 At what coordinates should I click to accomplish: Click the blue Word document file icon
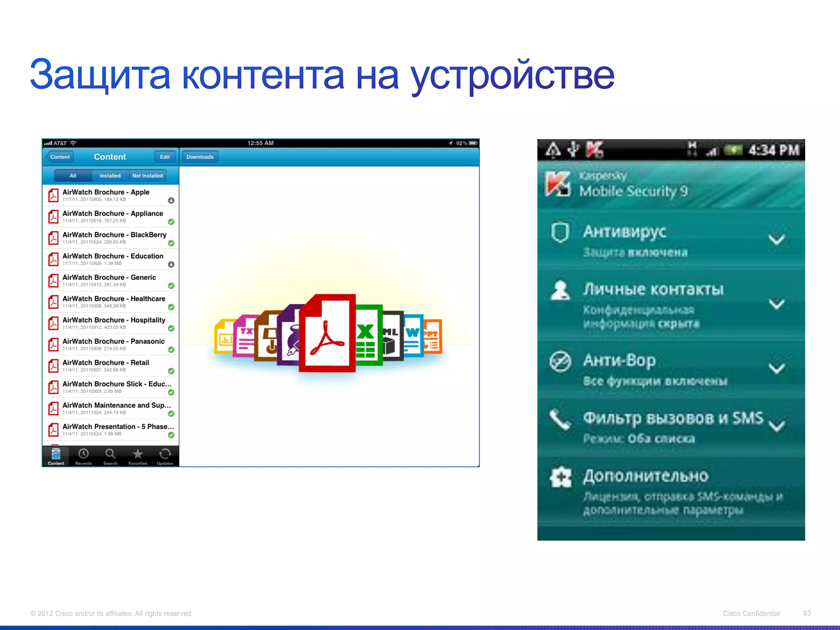coord(413,336)
